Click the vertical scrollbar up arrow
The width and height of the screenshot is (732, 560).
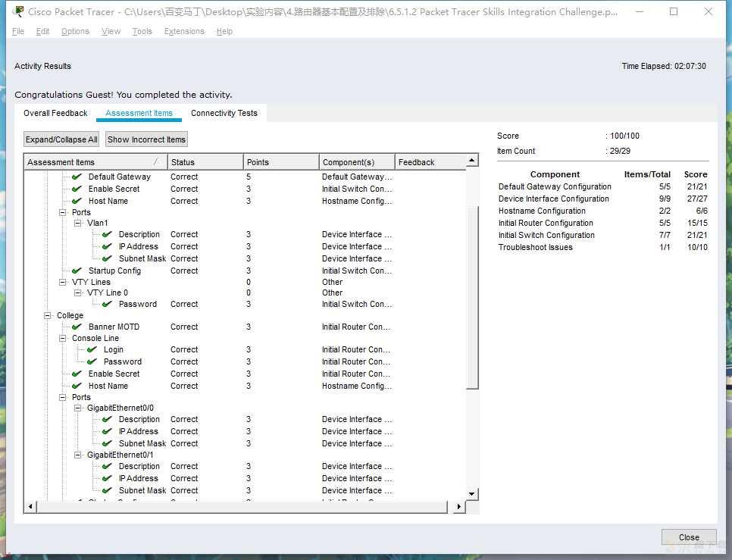[x=472, y=161]
